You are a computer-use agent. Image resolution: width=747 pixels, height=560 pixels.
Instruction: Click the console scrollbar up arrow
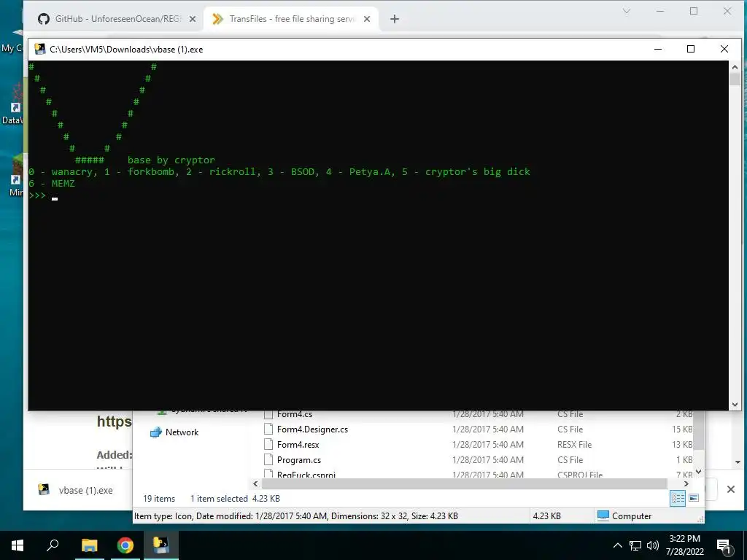[735, 67]
